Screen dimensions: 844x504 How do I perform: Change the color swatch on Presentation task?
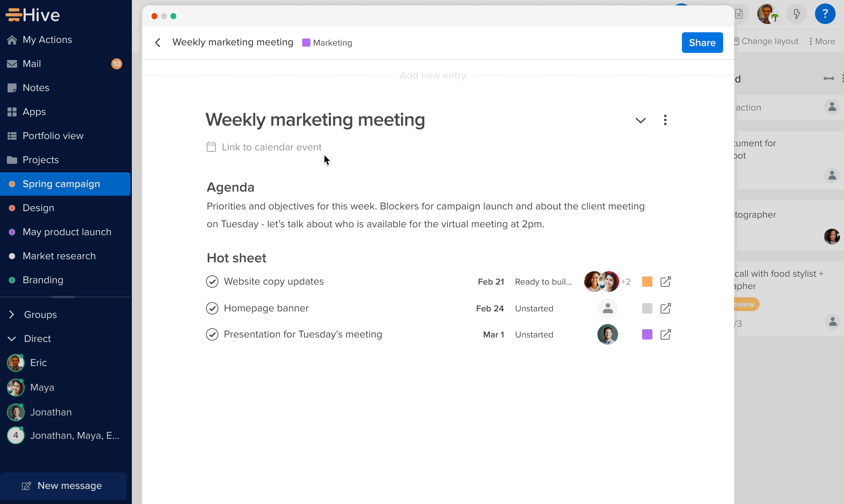[x=647, y=334]
